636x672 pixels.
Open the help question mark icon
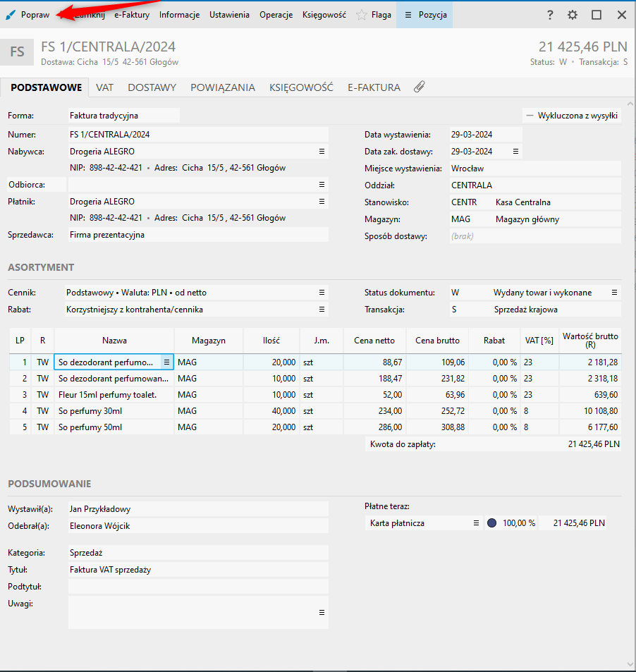(x=550, y=15)
